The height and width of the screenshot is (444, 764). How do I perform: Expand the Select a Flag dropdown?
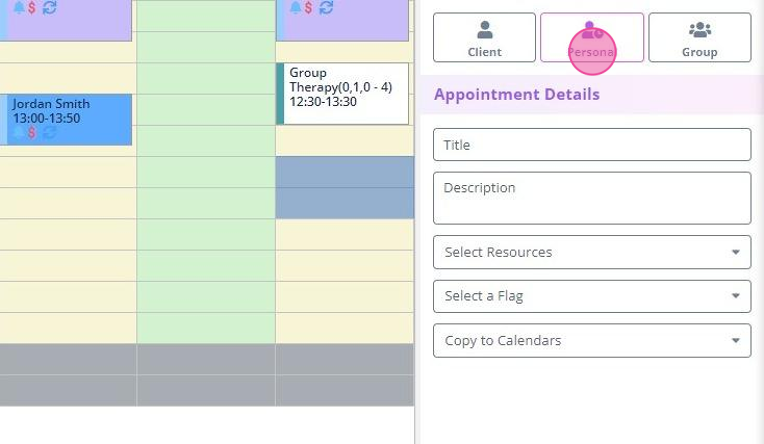coord(592,296)
